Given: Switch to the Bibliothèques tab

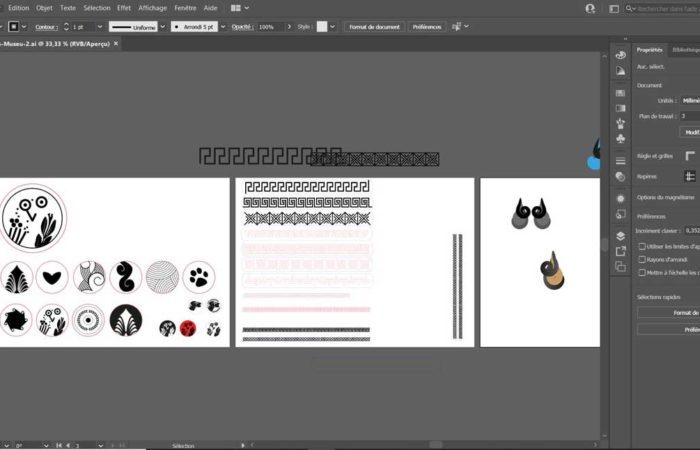Looking at the screenshot, I should coord(686,49).
